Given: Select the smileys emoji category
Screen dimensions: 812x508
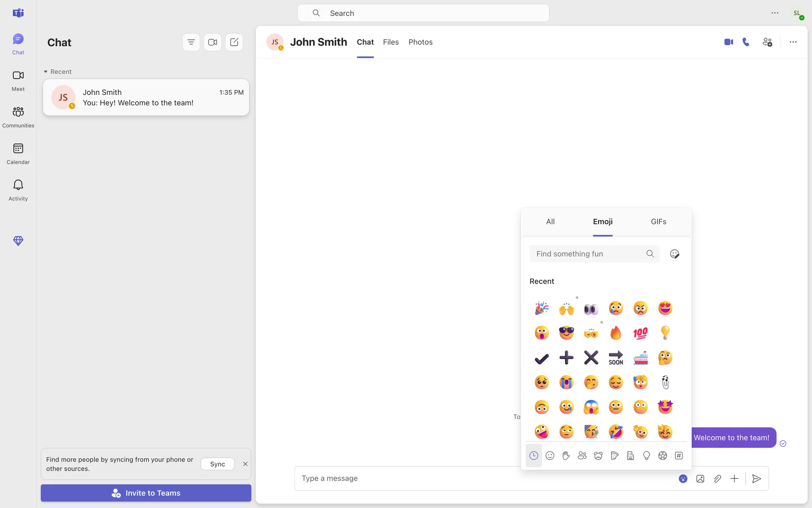Looking at the screenshot, I should [x=550, y=456].
